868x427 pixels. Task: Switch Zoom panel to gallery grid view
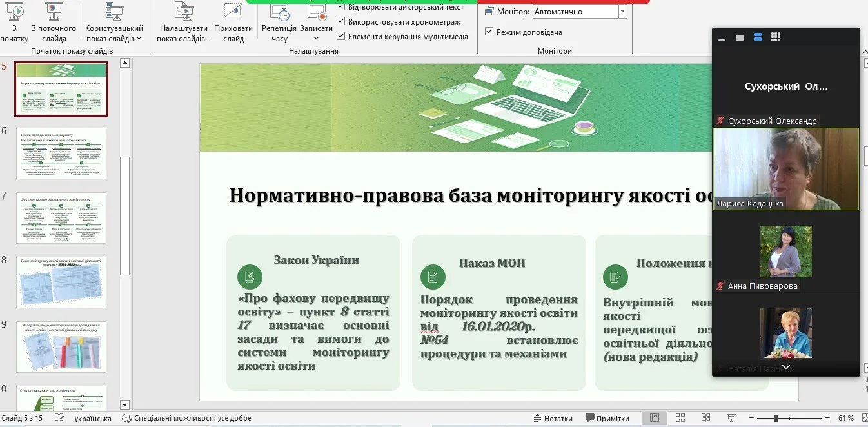[x=776, y=37]
